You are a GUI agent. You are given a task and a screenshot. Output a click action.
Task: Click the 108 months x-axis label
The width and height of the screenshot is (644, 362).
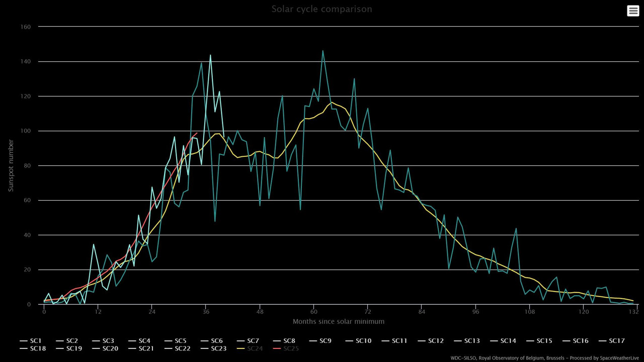point(529,312)
